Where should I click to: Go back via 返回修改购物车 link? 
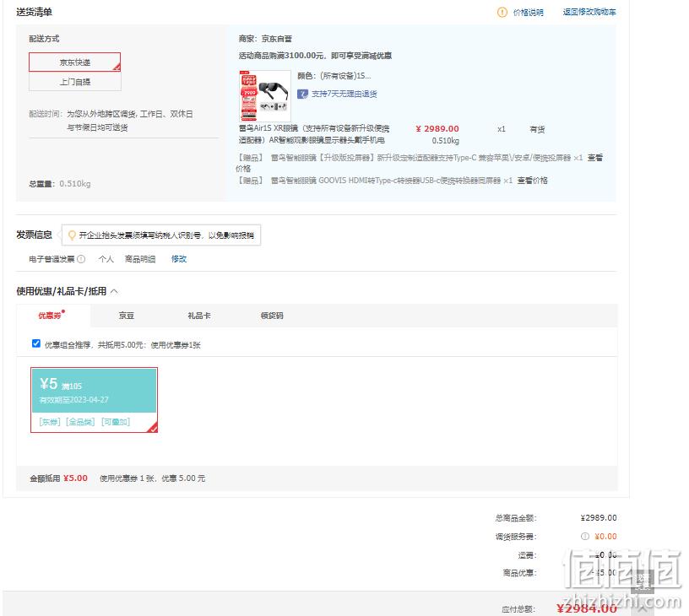(589, 12)
